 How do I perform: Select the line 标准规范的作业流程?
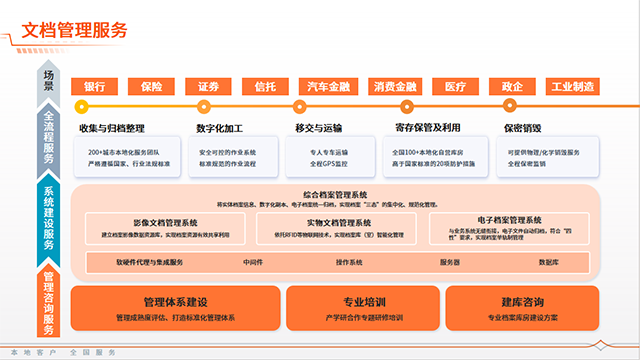click(227, 164)
